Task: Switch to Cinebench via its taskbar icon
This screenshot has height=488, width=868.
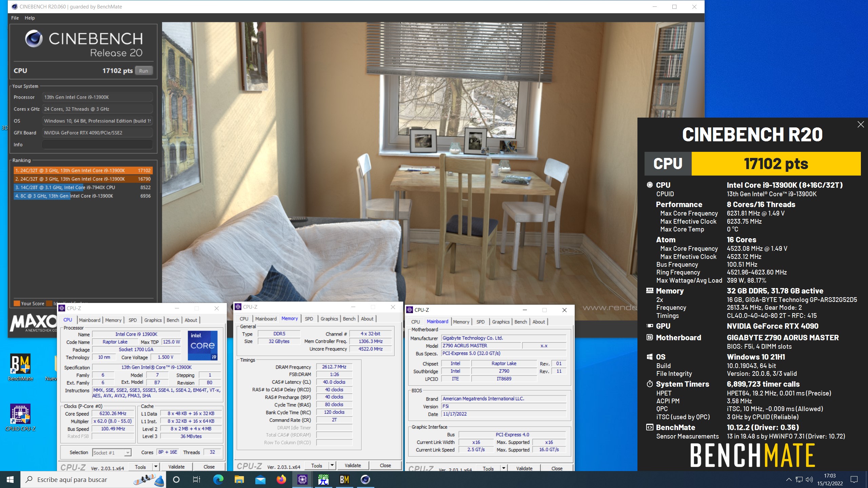Action: 365,480
